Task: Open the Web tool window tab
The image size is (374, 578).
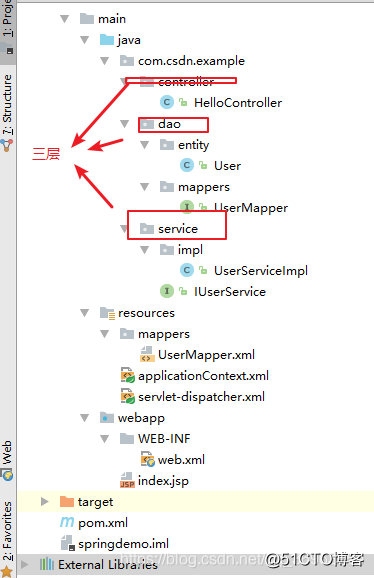Action: tap(8, 461)
